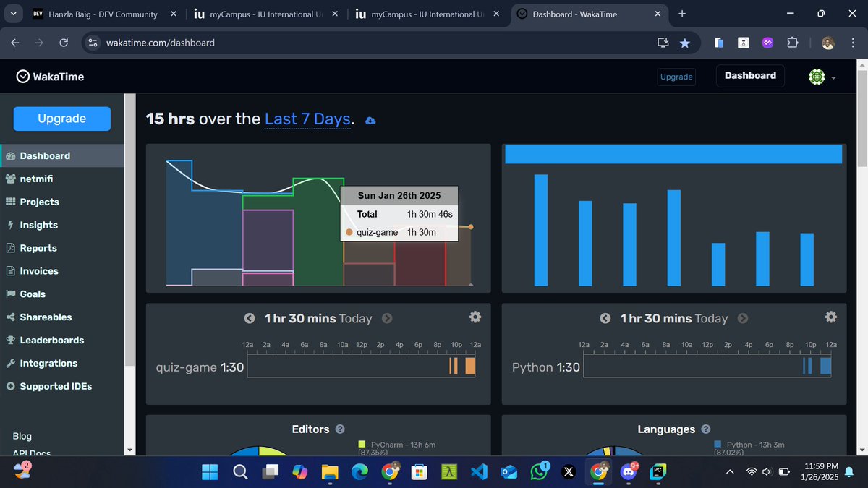Click the Editors help question icon
The width and height of the screenshot is (868, 488).
(x=340, y=429)
